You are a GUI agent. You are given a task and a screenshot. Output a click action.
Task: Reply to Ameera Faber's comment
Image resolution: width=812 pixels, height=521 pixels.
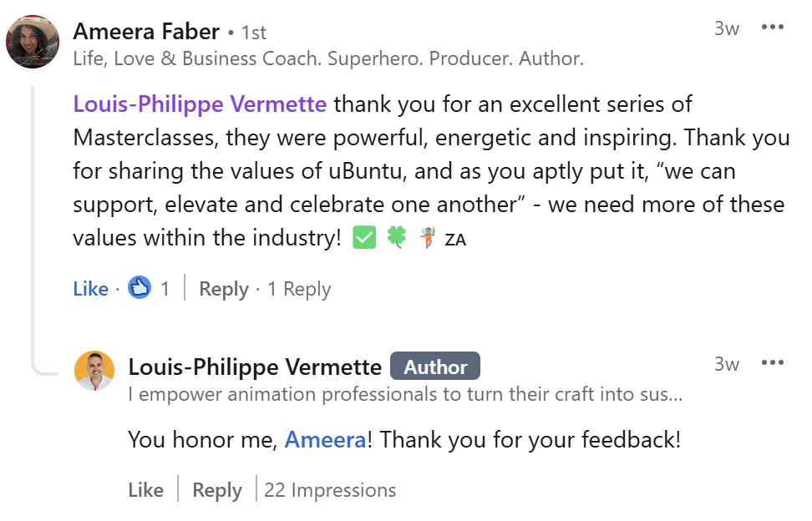point(224,289)
